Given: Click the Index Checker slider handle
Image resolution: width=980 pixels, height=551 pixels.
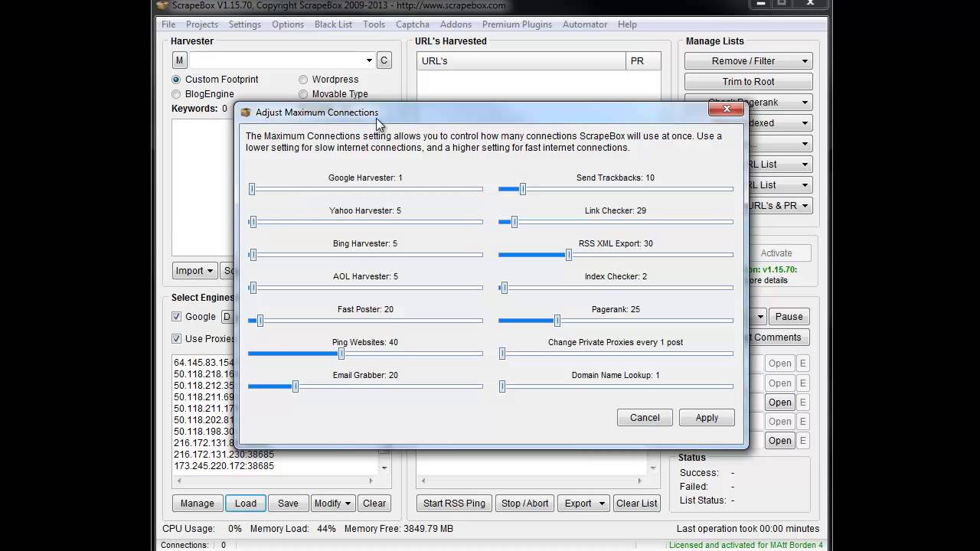Looking at the screenshot, I should pos(504,288).
